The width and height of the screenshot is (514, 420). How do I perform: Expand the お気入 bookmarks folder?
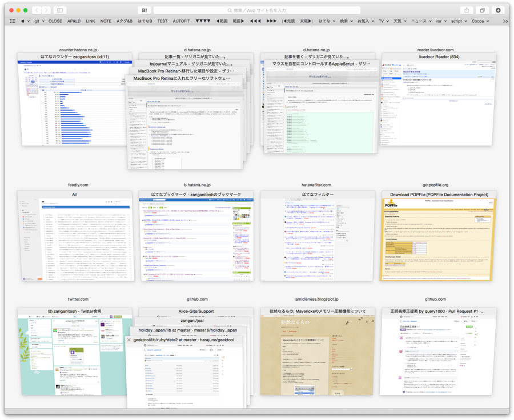click(x=366, y=21)
